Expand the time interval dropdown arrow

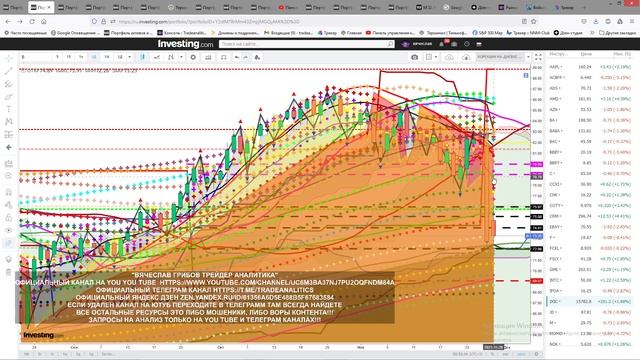tap(129, 57)
